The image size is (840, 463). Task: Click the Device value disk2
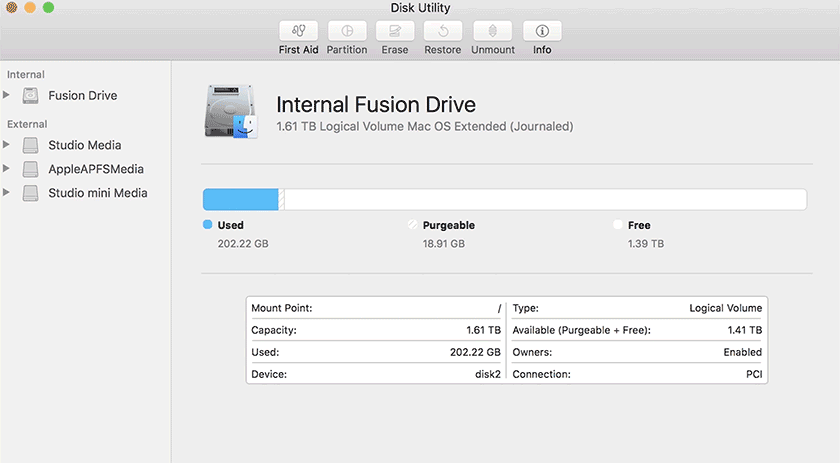coord(488,374)
